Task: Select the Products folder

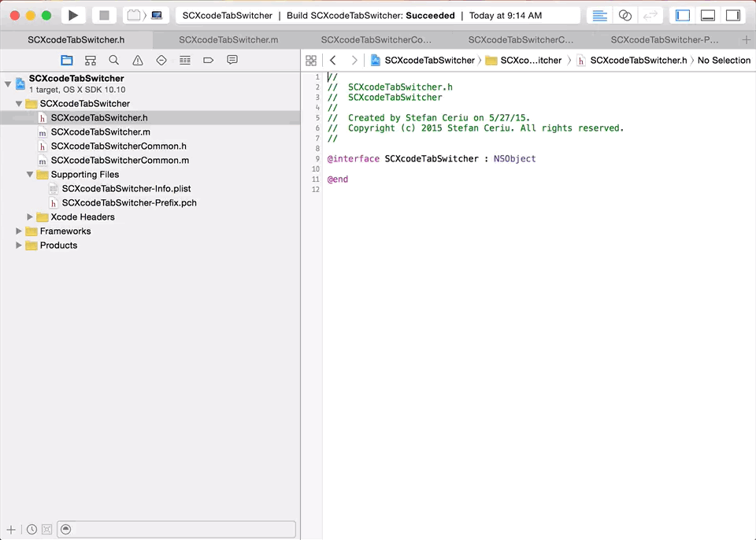Action: coord(150,246)
